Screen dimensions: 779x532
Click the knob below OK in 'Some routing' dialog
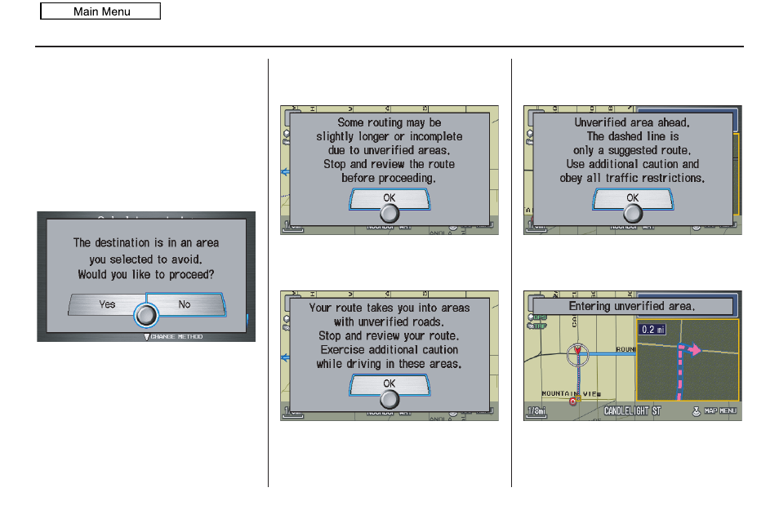pos(389,214)
